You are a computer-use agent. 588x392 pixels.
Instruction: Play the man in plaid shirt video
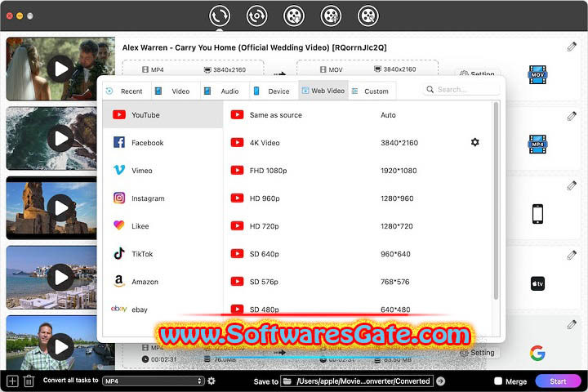[60, 346]
